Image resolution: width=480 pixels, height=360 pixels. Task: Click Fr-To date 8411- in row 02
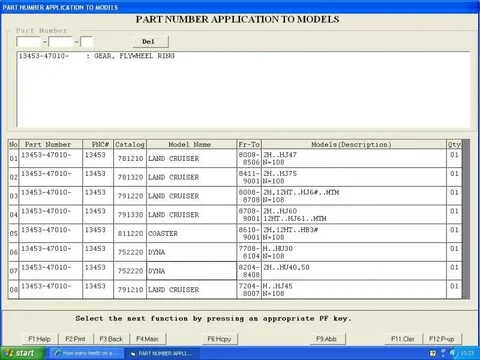249,173
